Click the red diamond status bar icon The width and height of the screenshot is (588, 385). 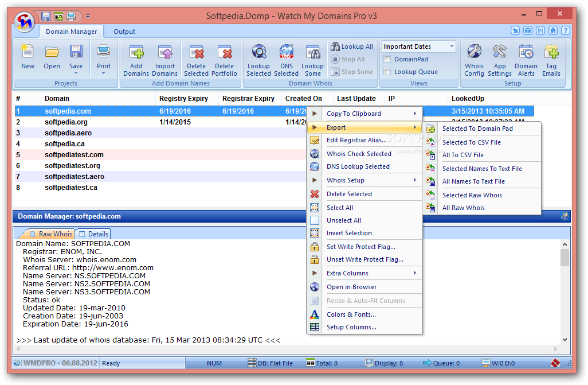(x=555, y=363)
